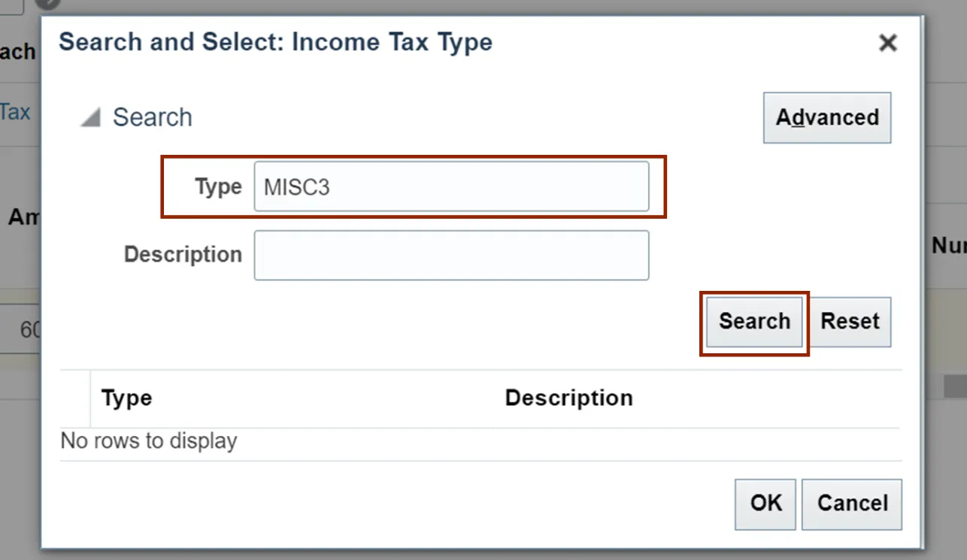967x560 pixels.
Task: Sort results by the Description column header
Action: [568, 398]
